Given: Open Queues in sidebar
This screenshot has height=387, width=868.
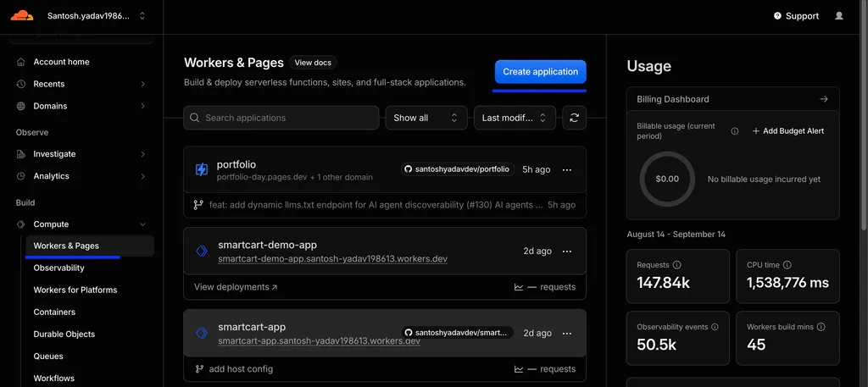Looking at the screenshot, I should [48, 357].
